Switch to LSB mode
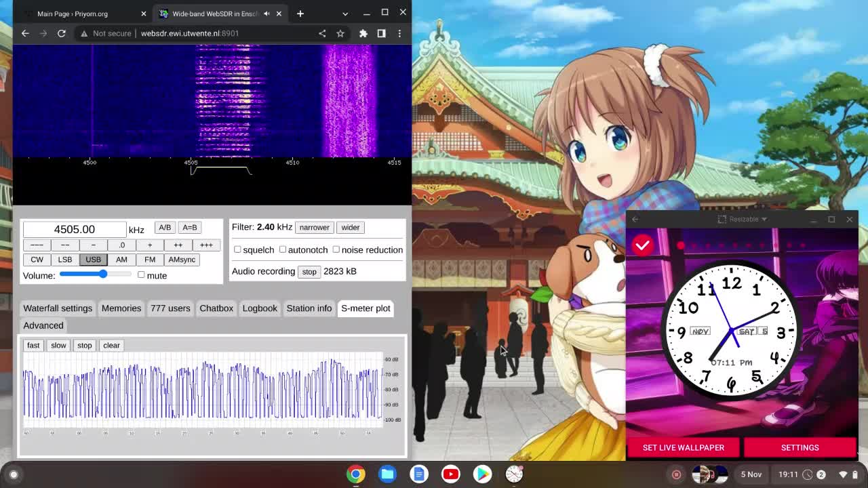The width and height of the screenshot is (868, 488). (x=65, y=260)
